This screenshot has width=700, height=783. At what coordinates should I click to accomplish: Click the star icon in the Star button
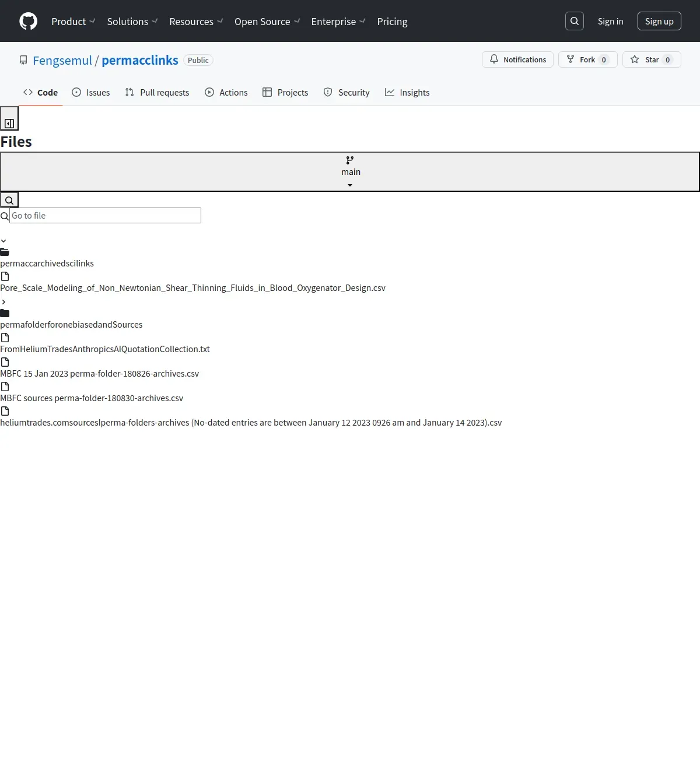click(x=635, y=59)
